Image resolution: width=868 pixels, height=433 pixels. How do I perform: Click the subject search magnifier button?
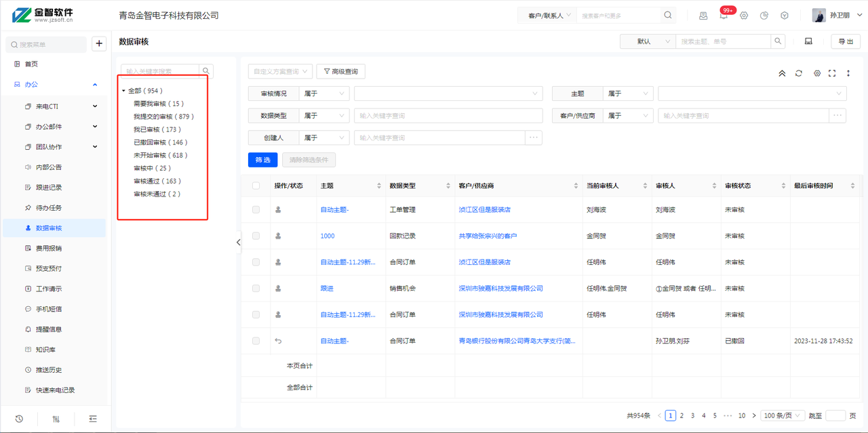(779, 41)
